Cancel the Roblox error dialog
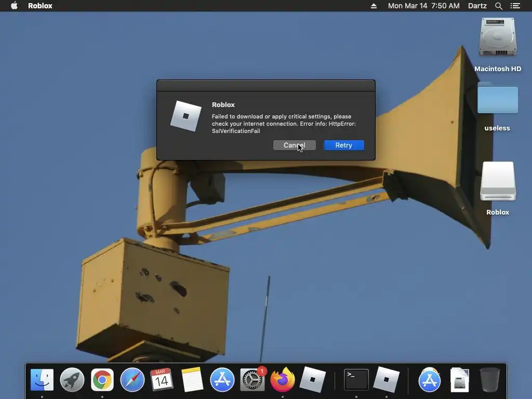This screenshot has width=532, height=399. (294, 145)
